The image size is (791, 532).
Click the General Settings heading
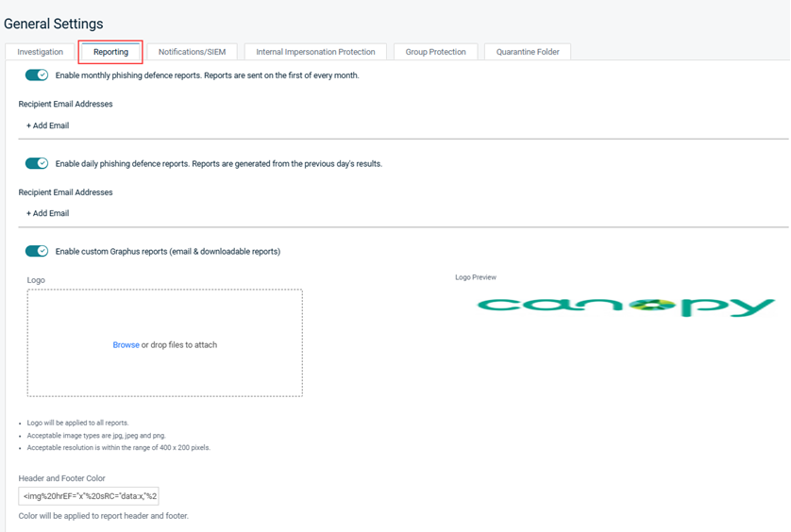[x=54, y=24]
